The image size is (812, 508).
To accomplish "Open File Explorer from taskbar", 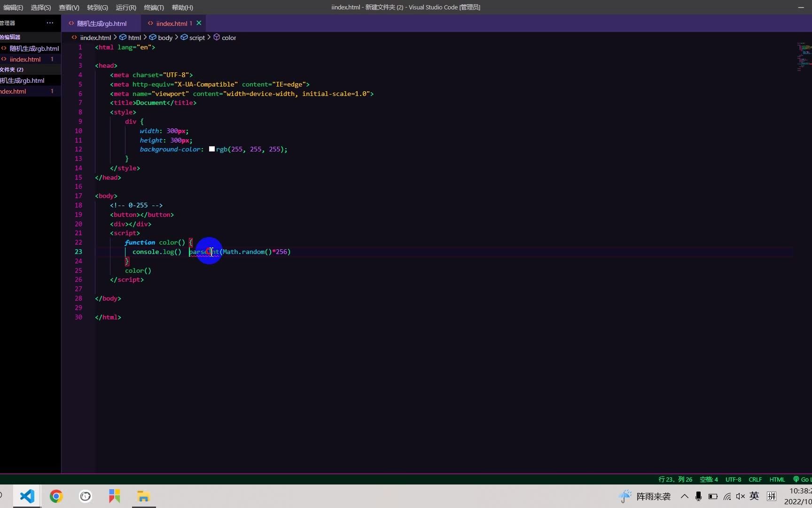I will click(143, 496).
